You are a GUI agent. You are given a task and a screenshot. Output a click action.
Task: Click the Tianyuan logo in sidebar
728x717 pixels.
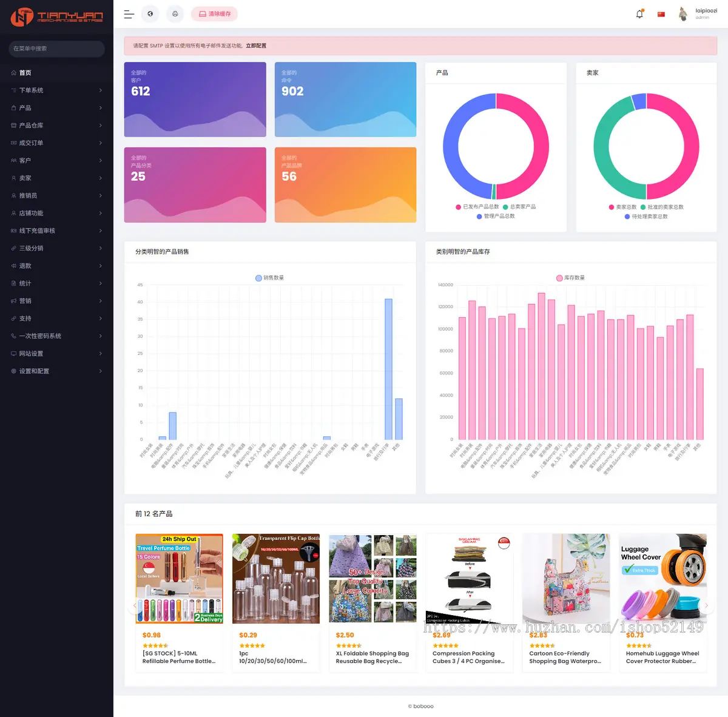click(x=56, y=16)
